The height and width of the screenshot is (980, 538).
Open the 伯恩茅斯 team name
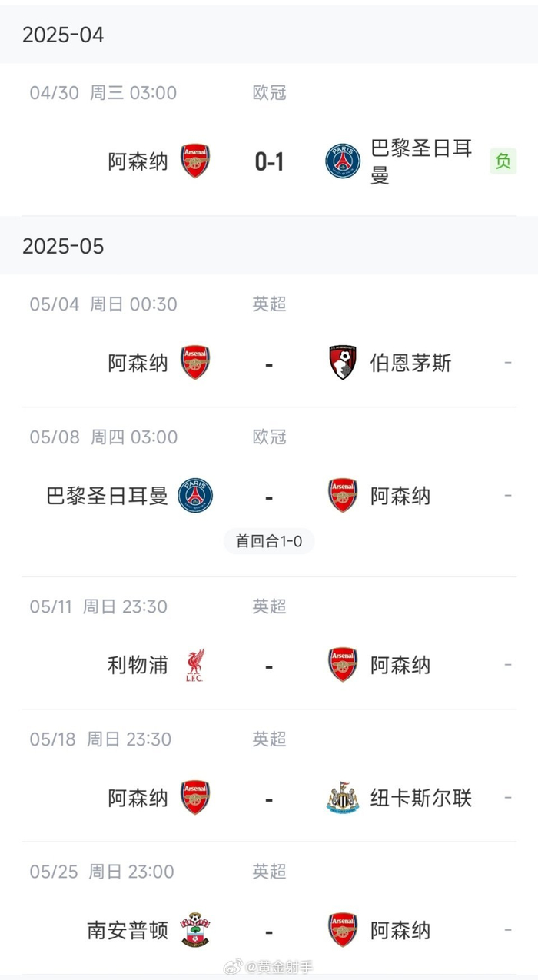point(410,362)
